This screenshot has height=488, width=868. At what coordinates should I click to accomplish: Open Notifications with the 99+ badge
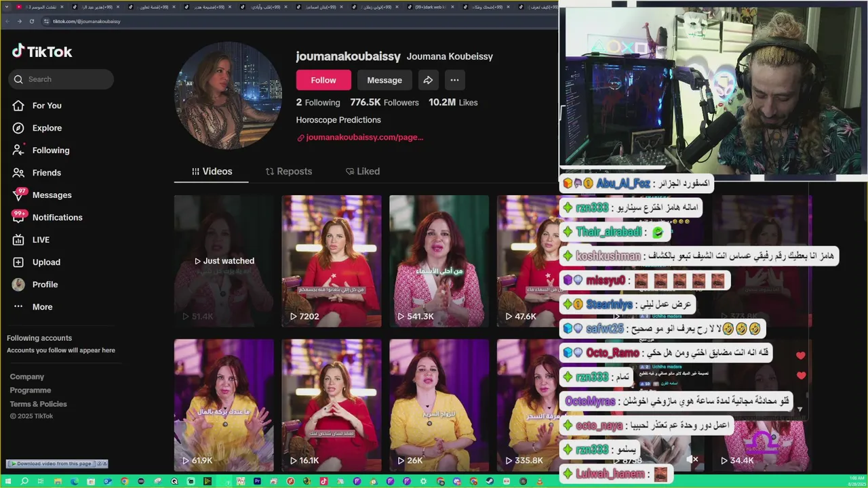click(x=47, y=218)
